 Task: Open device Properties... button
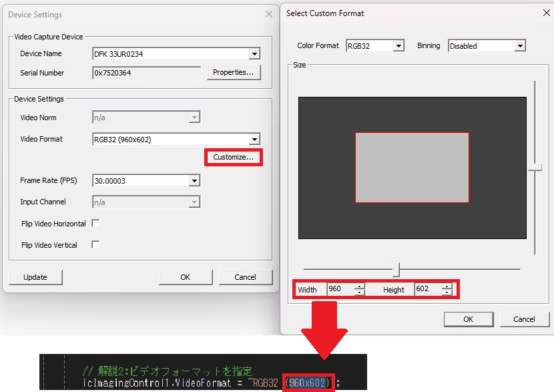233,72
